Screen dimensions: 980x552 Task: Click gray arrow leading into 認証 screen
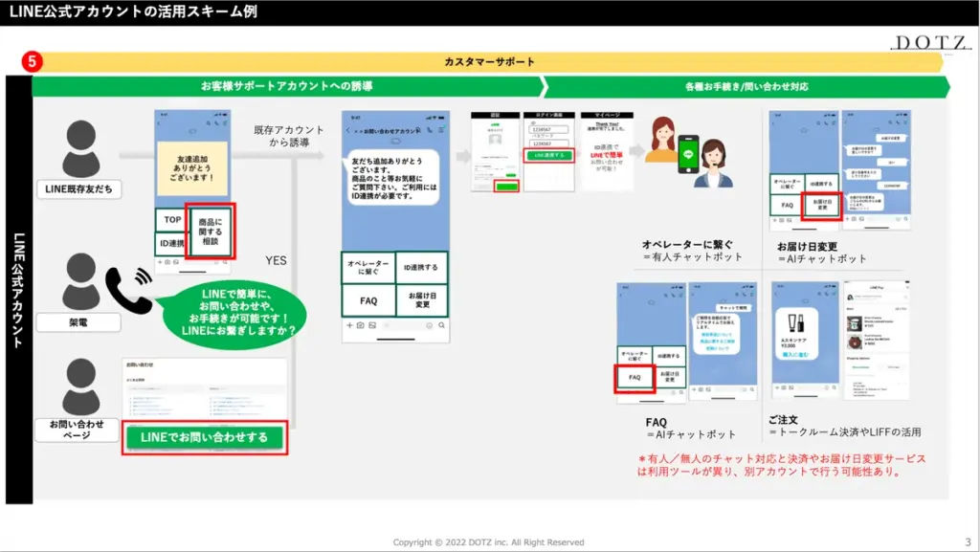(464, 156)
